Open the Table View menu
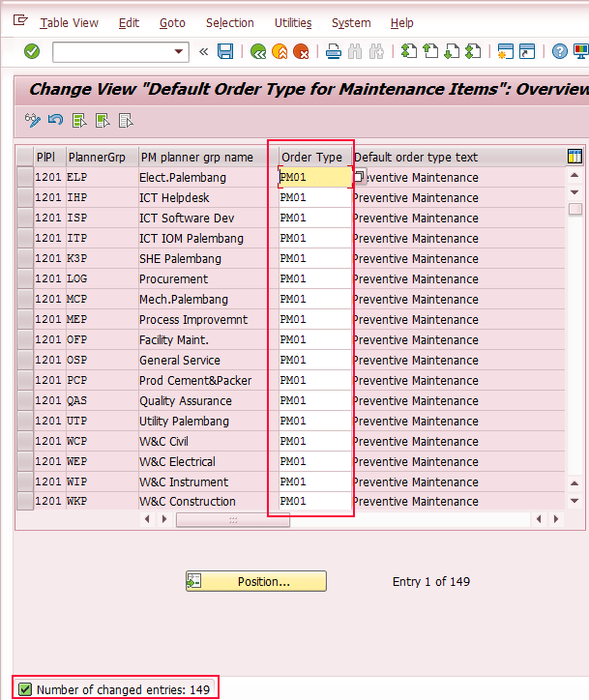589x700 pixels. pyautogui.click(x=70, y=23)
